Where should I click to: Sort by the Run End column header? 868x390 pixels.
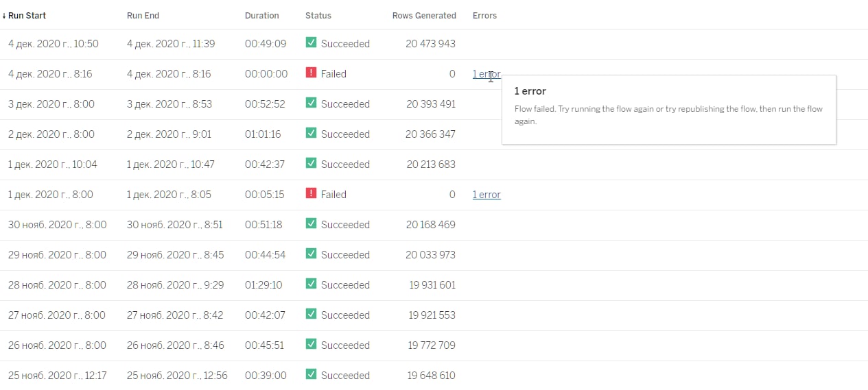[x=143, y=15]
